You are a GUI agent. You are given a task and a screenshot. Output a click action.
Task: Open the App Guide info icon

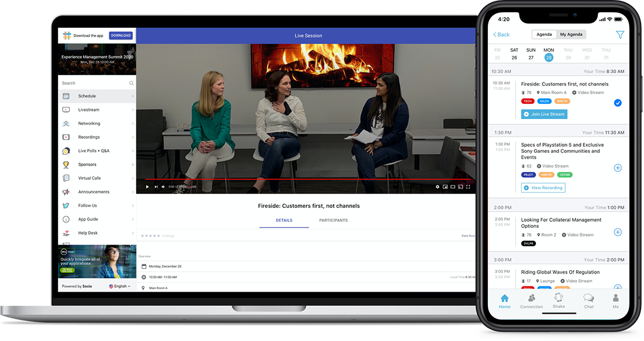[66, 219]
